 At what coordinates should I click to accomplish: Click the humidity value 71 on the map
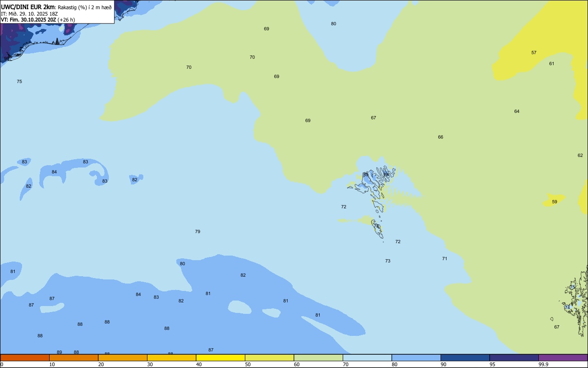(x=445, y=259)
